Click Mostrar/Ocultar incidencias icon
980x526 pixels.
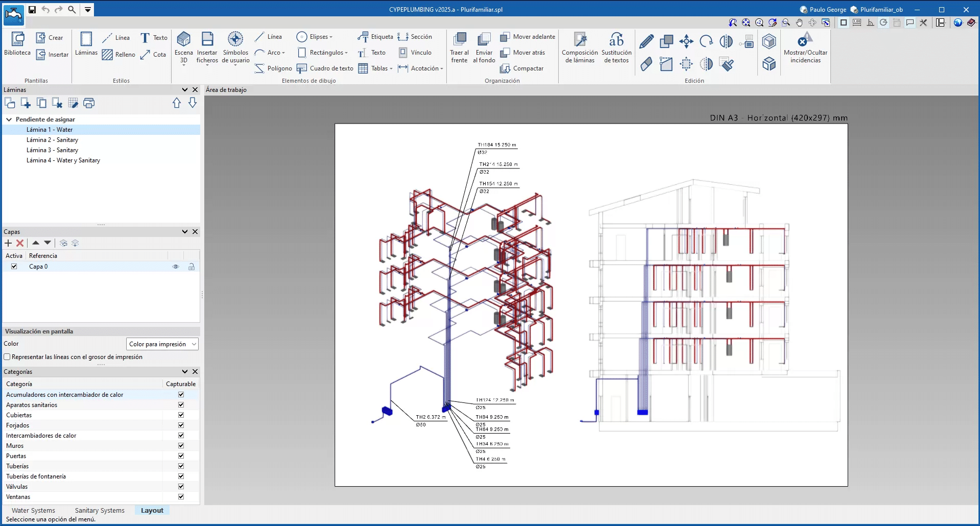click(805, 48)
